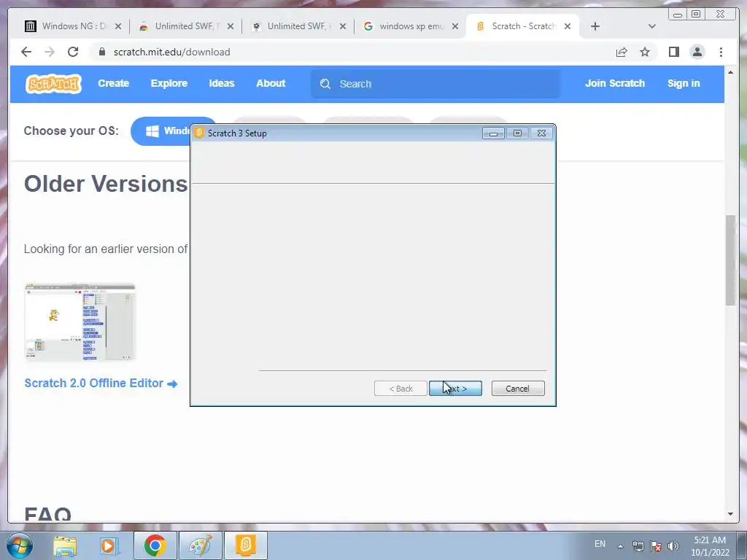Click the scrollbar up arrow
The image size is (747, 560).
[x=730, y=72]
